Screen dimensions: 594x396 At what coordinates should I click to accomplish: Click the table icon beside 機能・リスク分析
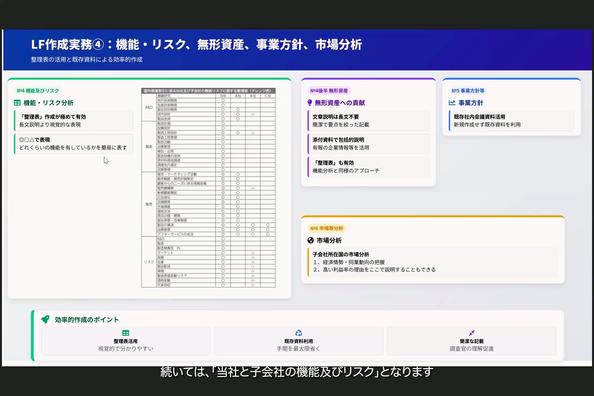coord(17,103)
